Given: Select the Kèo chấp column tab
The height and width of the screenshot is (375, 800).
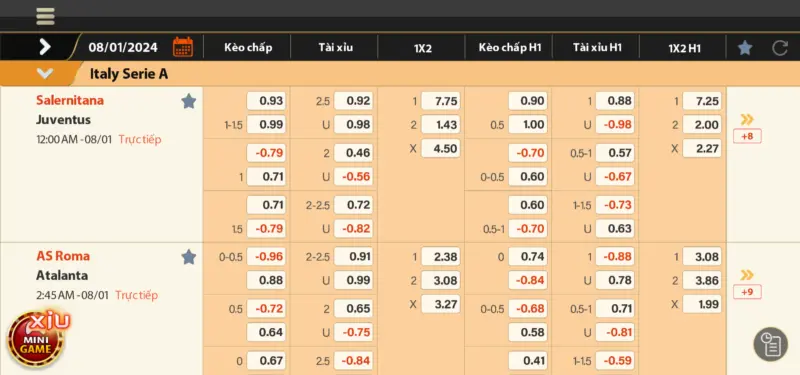Looking at the screenshot, I should (248, 48).
